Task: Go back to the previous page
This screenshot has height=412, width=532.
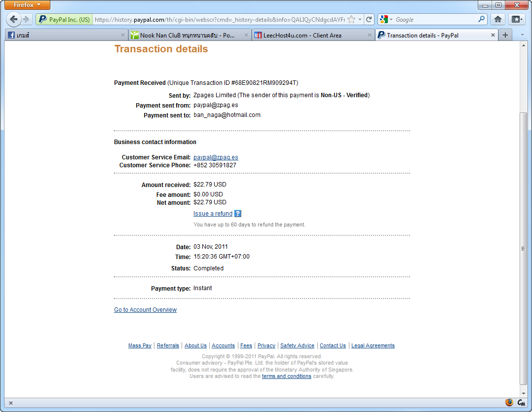Action: [x=14, y=19]
